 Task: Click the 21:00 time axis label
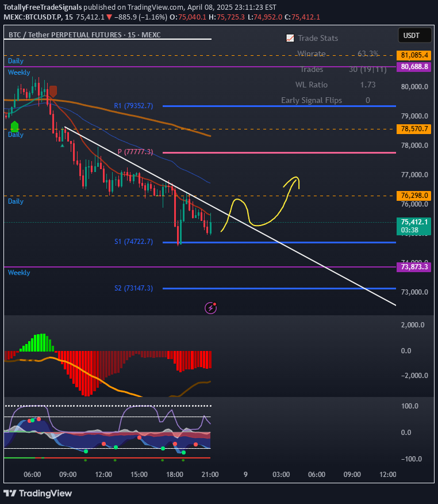[210, 475]
